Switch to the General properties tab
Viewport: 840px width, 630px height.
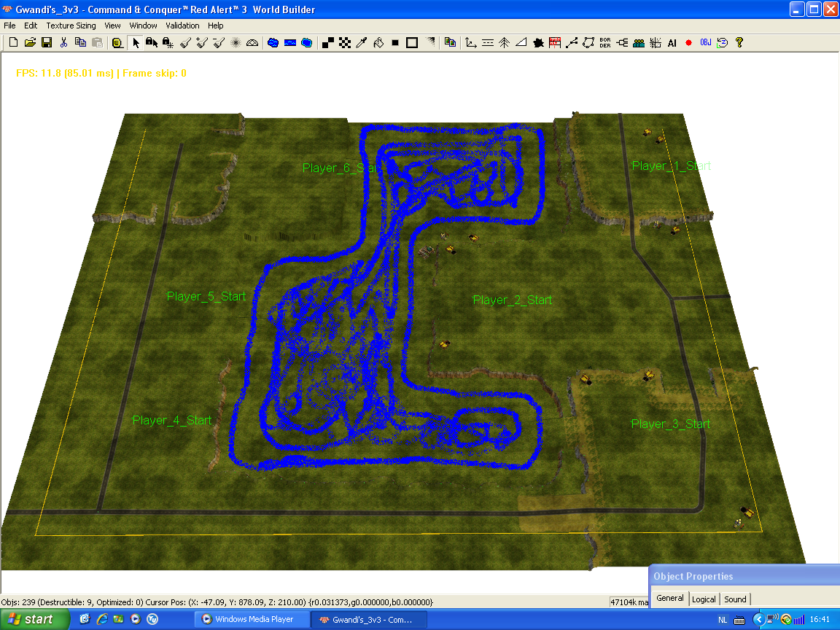point(669,599)
